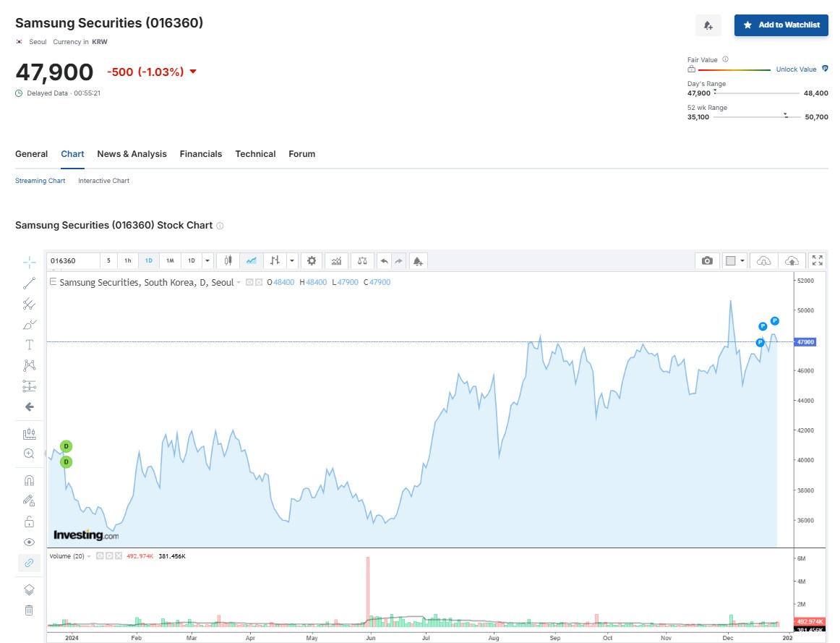Create alert using bell icon in chart toolbar
Image resolution: width=840 pixels, height=643 pixels.
pos(418,261)
